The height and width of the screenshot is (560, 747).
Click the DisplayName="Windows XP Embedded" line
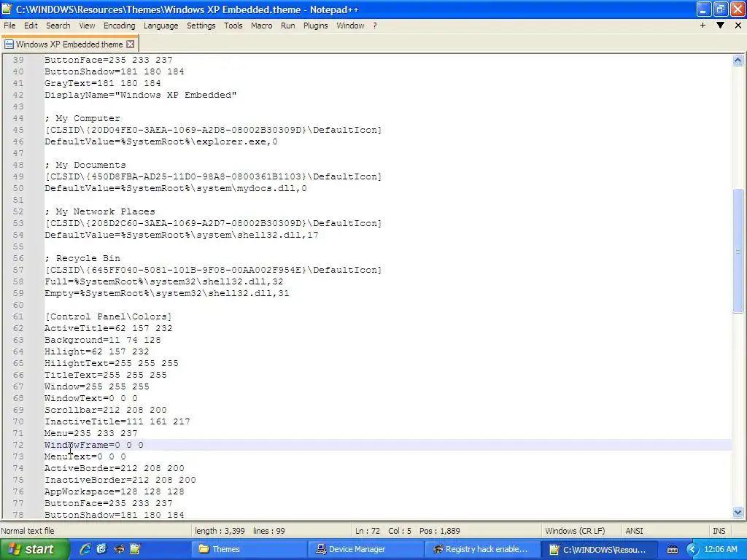(x=141, y=95)
